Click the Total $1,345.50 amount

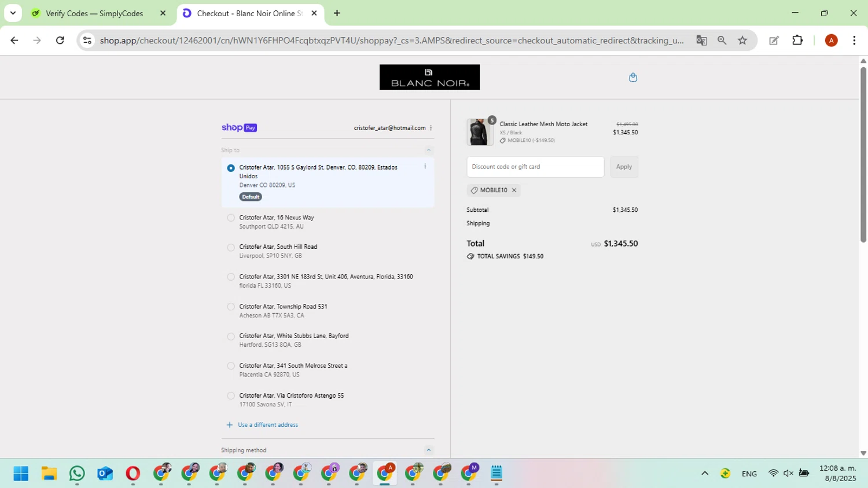point(621,244)
